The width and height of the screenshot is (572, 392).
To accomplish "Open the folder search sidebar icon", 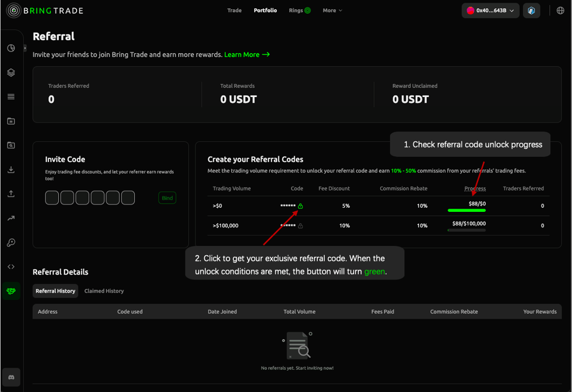I will [11, 145].
